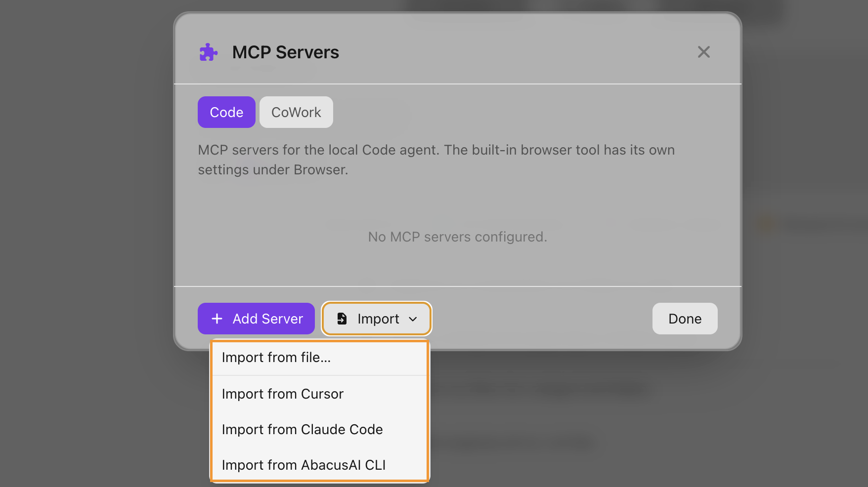Screen dimensions: 868x487
Task: Click the No MCP servers configured message
Action: tap(458, 237)
